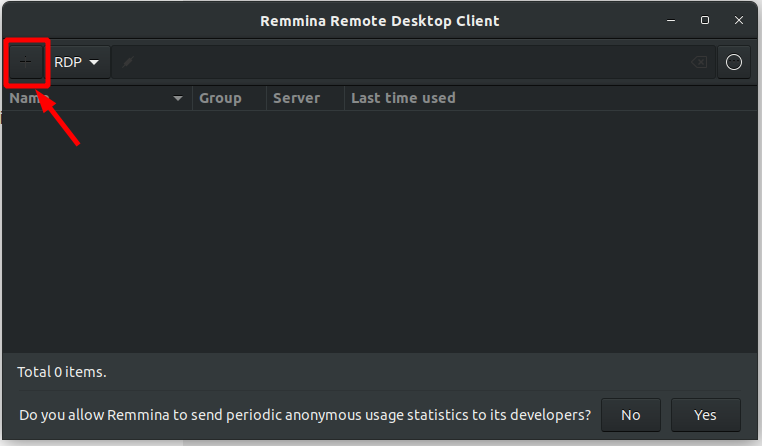Click inside the quick connect address field
This screenshot has width=762, height=446.
[400, 62]
